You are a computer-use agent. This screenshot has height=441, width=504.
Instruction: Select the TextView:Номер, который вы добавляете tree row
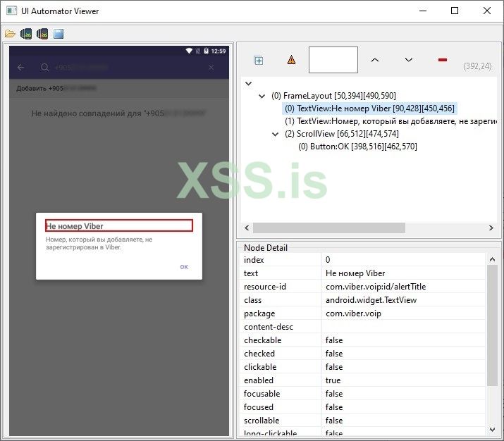click(391, 121)
